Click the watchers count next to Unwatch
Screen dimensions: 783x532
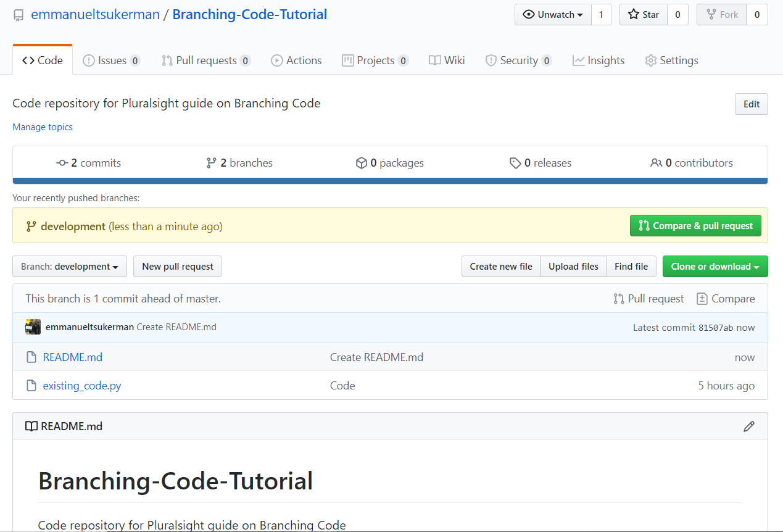point(601,15)
